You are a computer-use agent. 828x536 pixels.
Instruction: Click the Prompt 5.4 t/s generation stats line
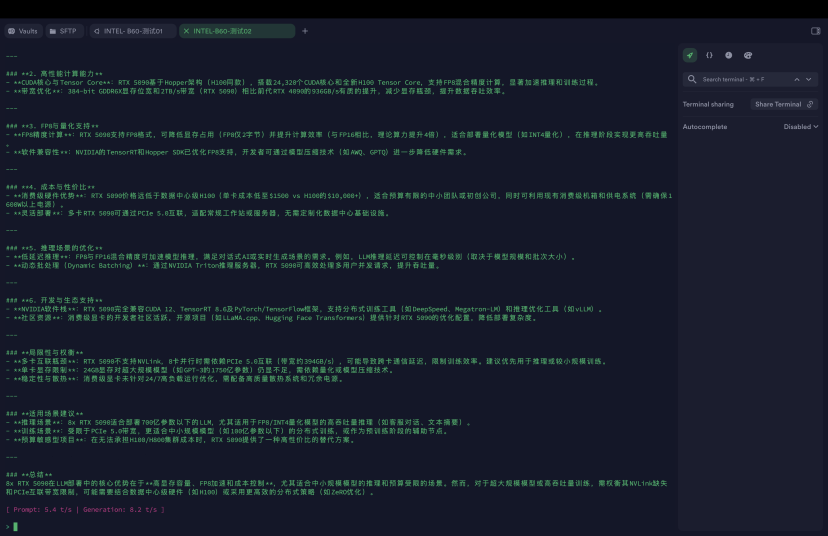[86, 510]
